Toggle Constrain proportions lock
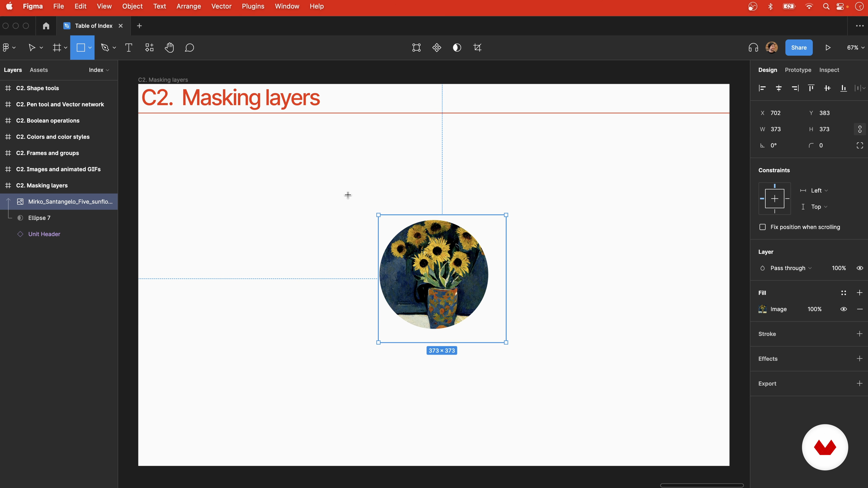The height and width of the screenshot is (488, 868). pos(860,129)
